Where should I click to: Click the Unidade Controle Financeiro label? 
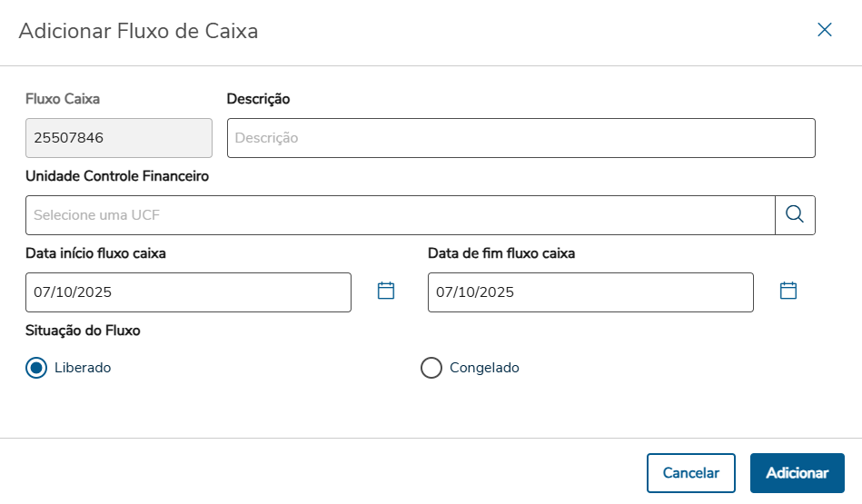click(x=117, y=176)
